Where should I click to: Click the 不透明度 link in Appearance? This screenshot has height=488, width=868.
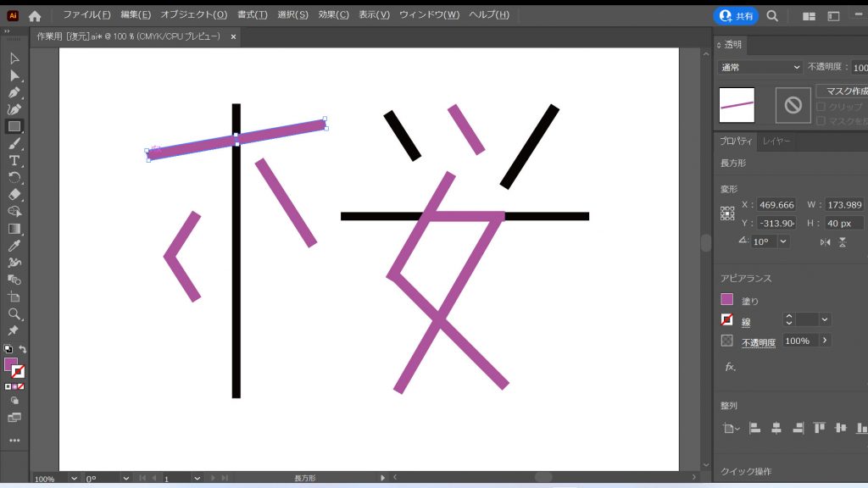759,343
